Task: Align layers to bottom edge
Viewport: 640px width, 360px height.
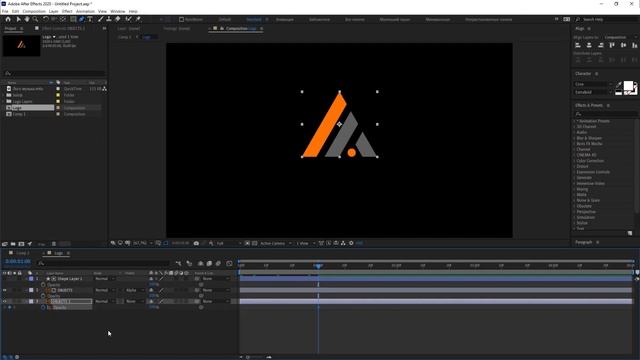Action: [635, 45]
